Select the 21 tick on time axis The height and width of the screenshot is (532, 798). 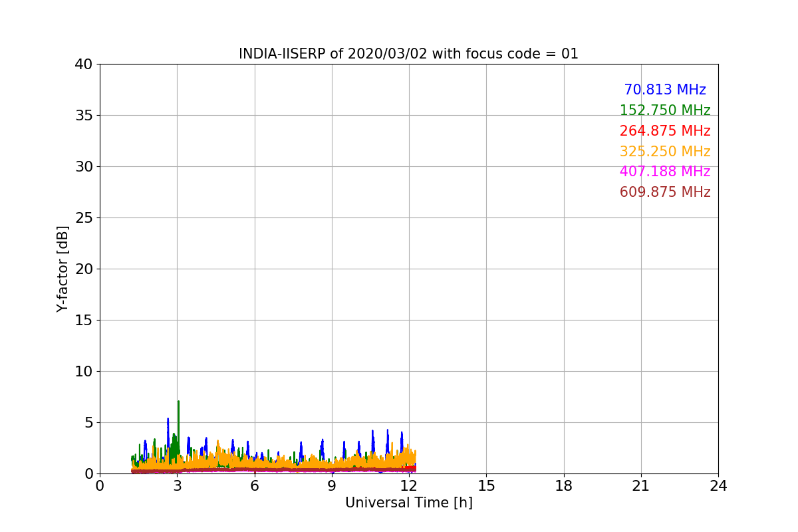pyautogui.click(x=640, y=486)
